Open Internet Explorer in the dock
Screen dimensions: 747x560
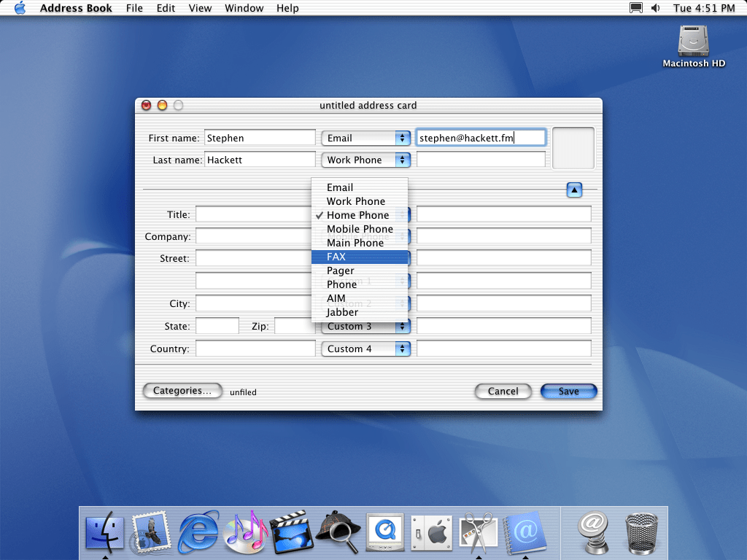(198, 532)
